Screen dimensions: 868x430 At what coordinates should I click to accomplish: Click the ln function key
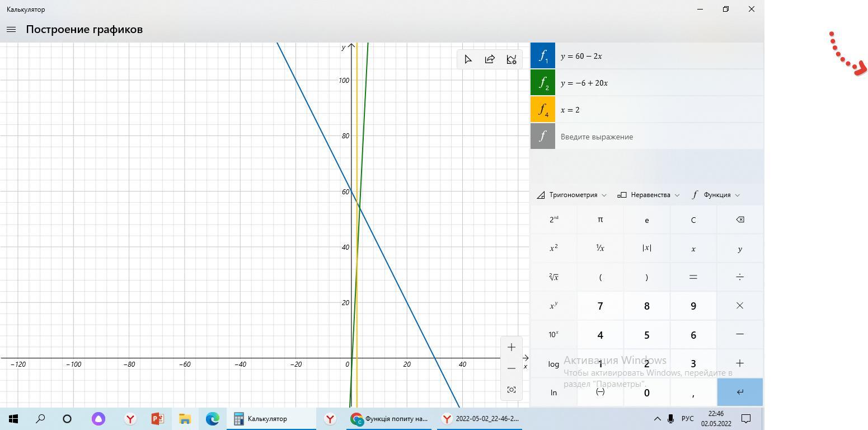pos(553,392)
